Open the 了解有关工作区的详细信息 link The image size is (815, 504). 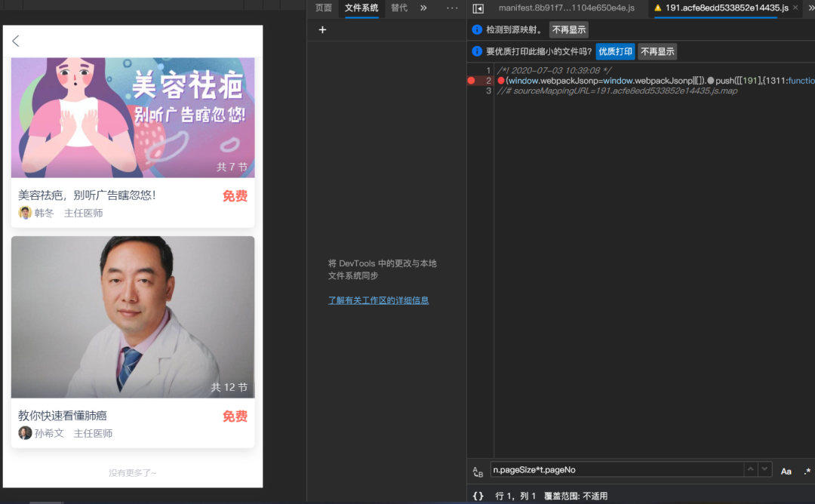(378, 300)
